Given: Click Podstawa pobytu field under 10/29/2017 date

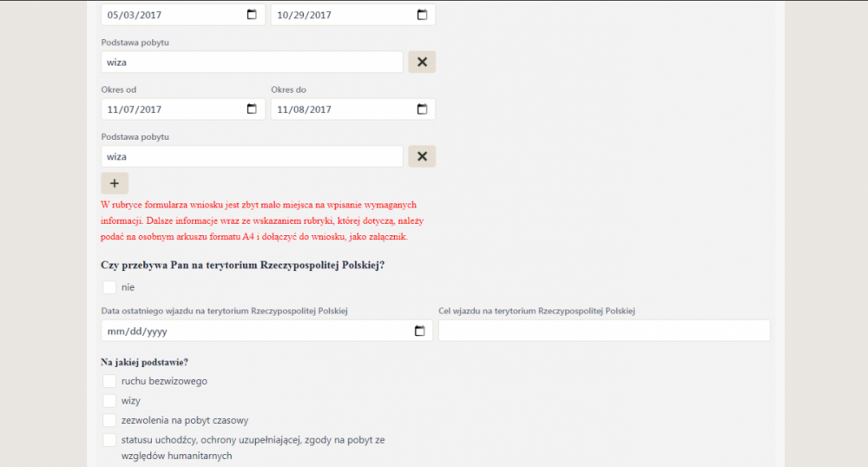Looking at the screenshot, I should point(252,62).
